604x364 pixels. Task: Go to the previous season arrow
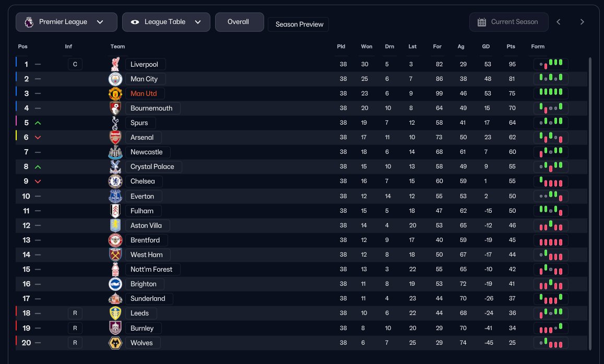559,22
